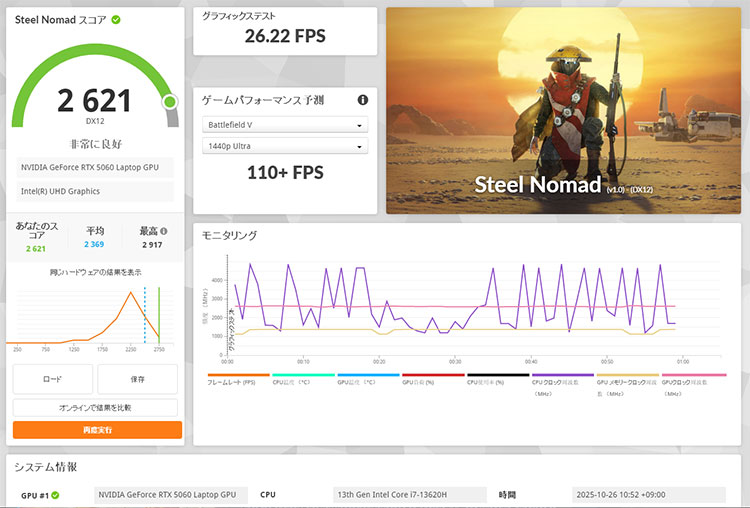
Task: Open the 1440p Ultra resolution dropdown
Action: pyautogui.click(x=284, y=147)
